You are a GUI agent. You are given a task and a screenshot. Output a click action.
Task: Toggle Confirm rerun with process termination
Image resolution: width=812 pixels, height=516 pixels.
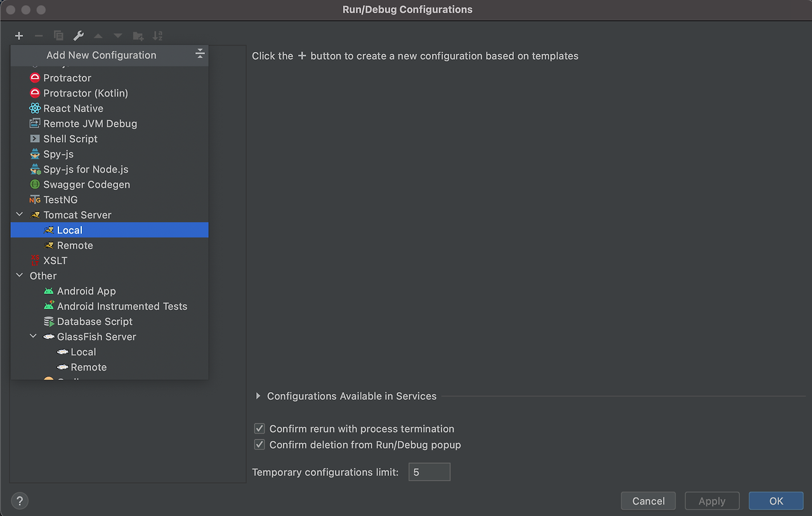coord(259,429)
